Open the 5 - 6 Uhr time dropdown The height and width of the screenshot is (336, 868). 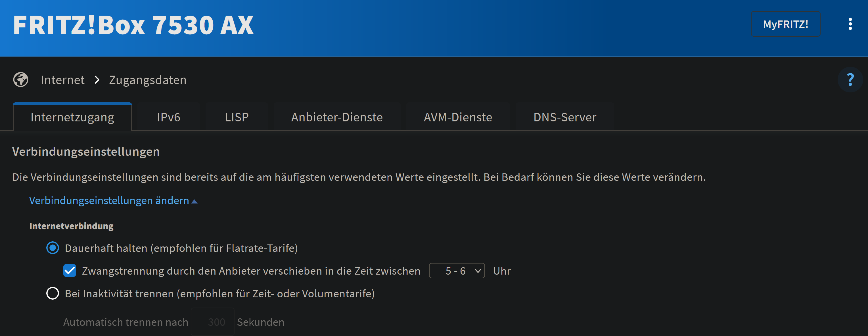(x=457, y=271)
